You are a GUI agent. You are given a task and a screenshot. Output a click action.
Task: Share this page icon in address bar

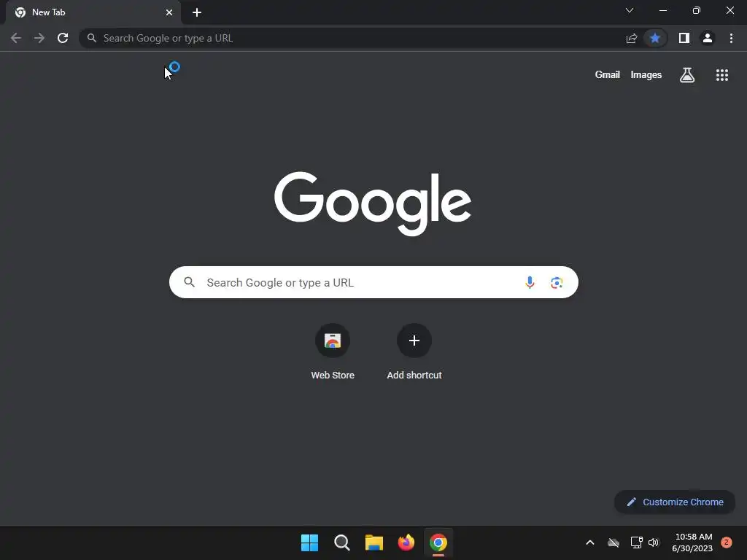(632, 38)
